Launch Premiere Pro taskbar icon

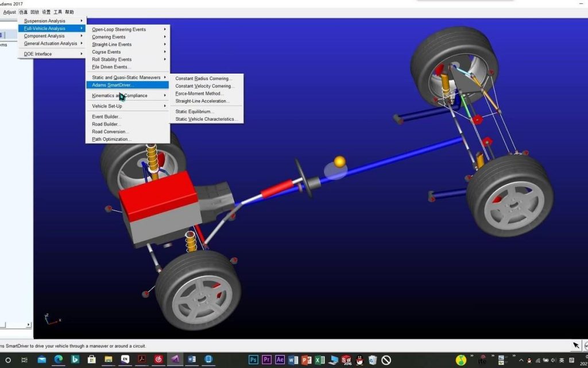(266, 360)
